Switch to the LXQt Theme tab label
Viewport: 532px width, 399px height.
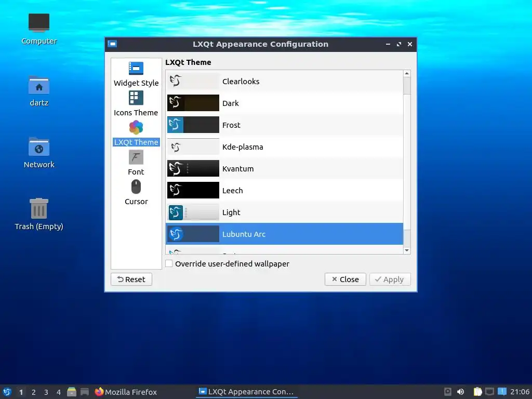pyautogui.click(x=136, y=142)
